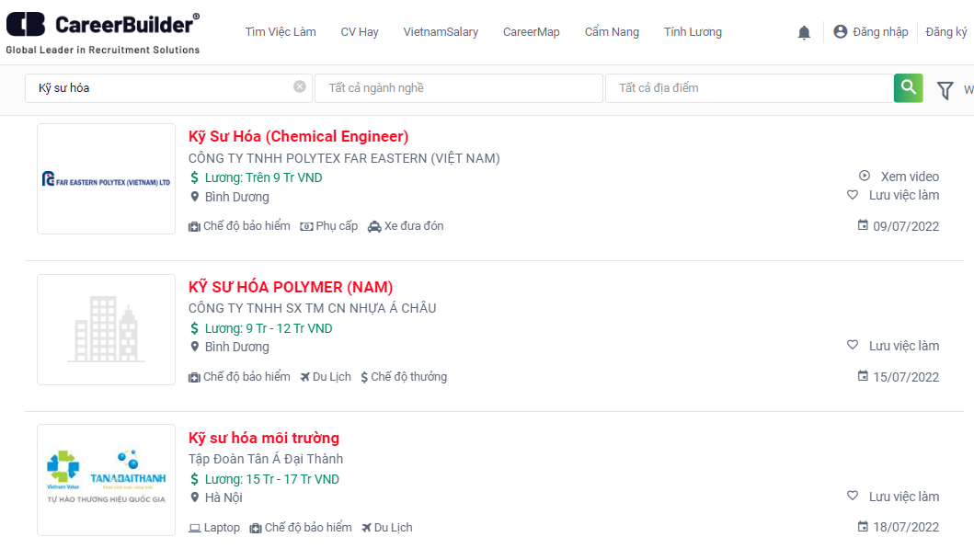Click the Tân Á Đại Thành company logo thumbnail
Screen dimensions: 974x560
pyautogui.click(x=106, y=480)
